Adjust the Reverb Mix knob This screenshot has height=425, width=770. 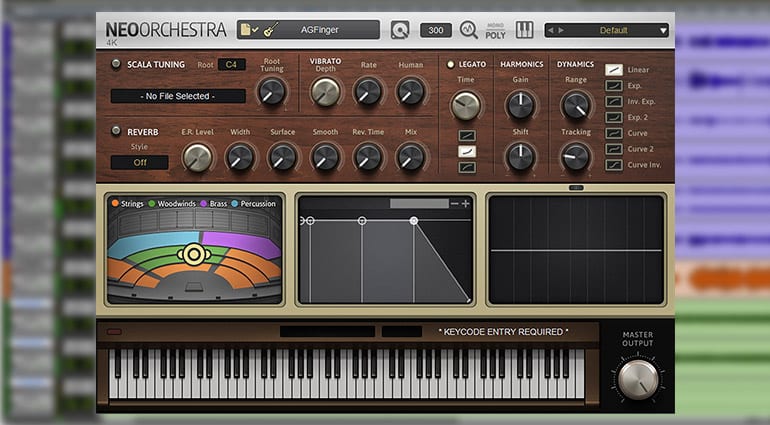click(411, 158)
